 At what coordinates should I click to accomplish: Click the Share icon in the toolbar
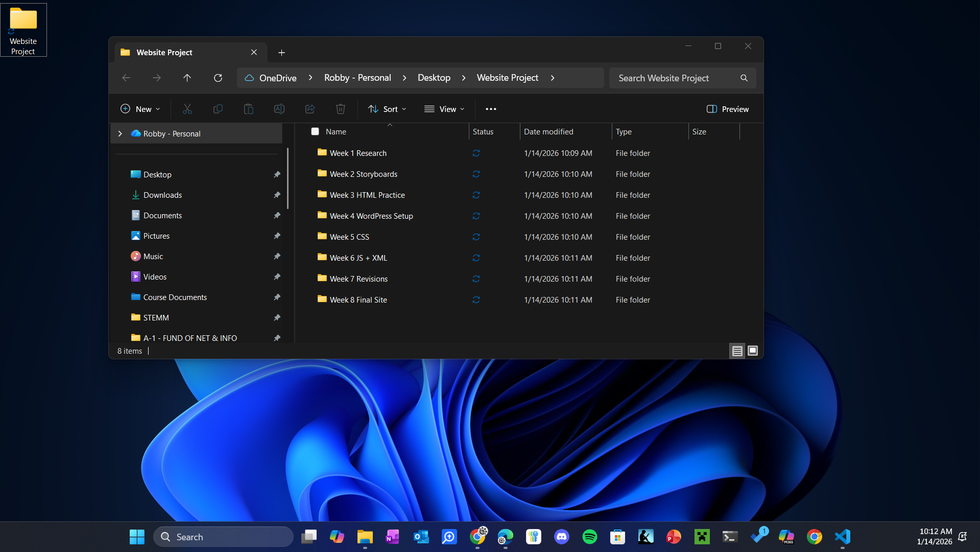[x=310, y=109]
